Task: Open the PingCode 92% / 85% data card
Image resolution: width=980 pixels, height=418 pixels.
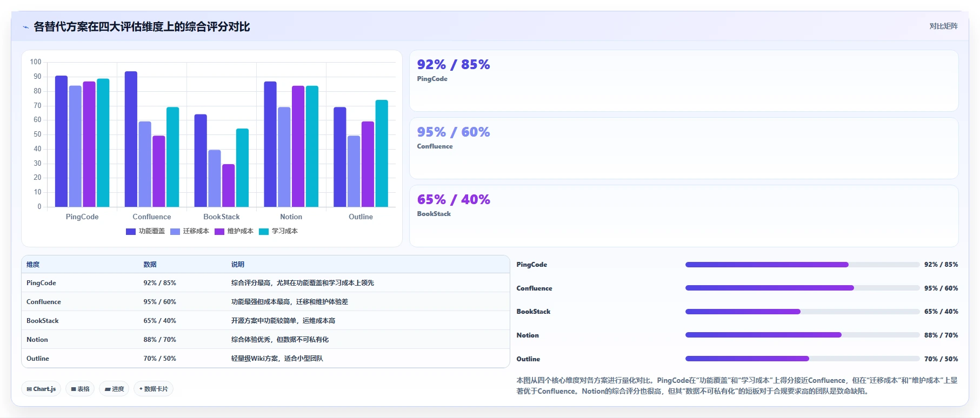Action: 684,80
